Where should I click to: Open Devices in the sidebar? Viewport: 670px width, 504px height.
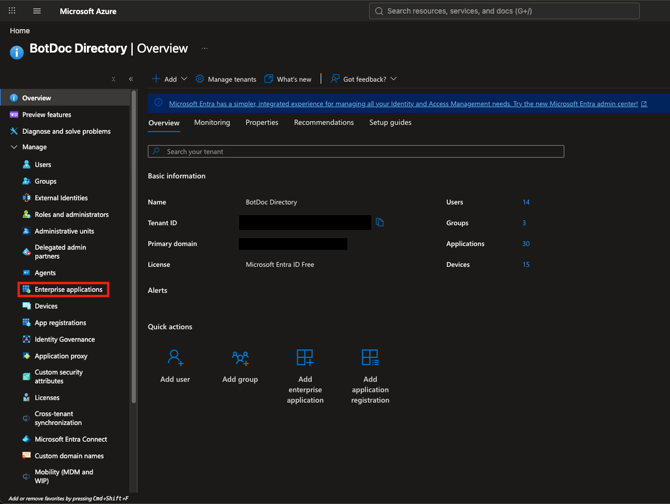46,306
